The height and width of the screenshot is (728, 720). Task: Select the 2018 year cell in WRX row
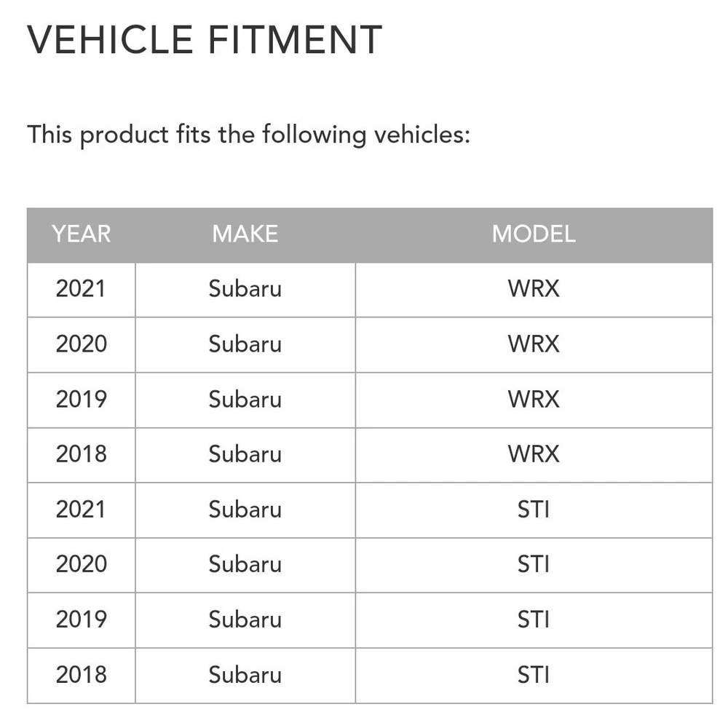tap(81, 454)
